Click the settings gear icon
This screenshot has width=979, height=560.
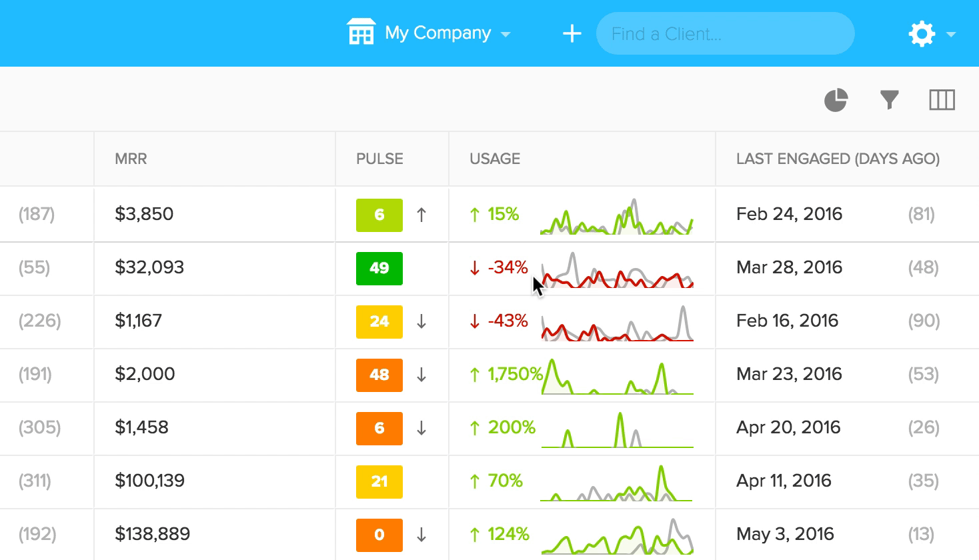(922, 33)
